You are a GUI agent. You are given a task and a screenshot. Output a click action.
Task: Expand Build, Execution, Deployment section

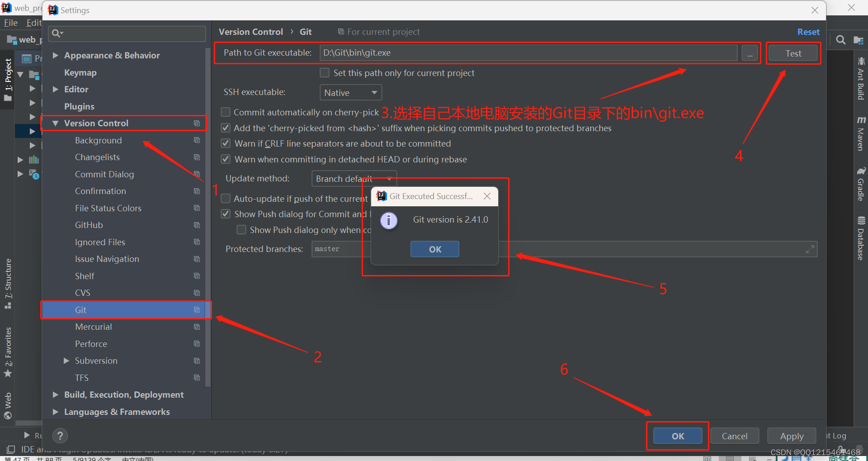56,394
